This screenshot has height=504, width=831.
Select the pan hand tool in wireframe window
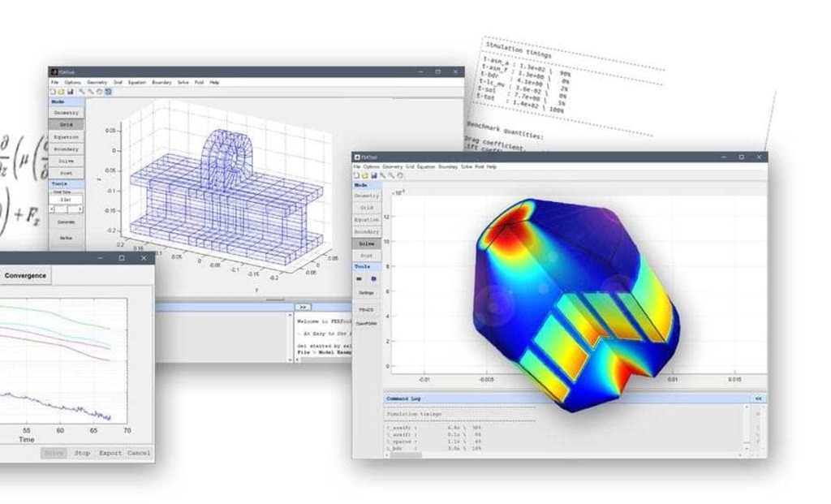click(x=99, y=92)
